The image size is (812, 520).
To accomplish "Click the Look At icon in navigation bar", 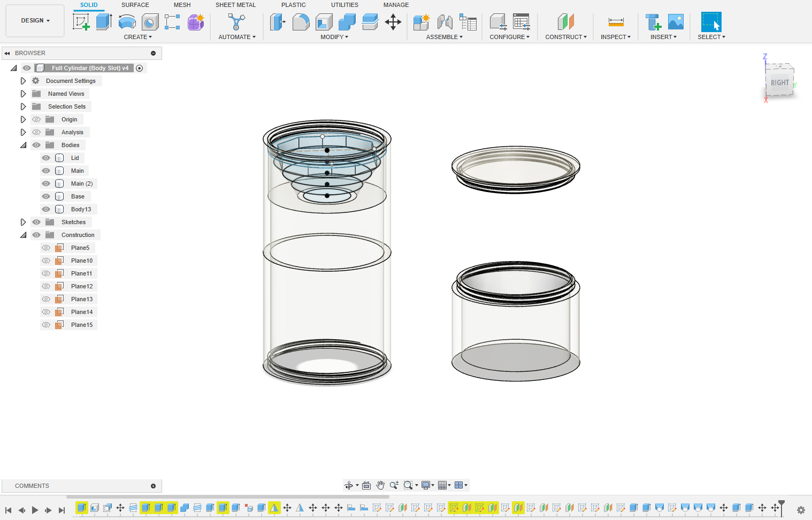I will tap(366, 485).
